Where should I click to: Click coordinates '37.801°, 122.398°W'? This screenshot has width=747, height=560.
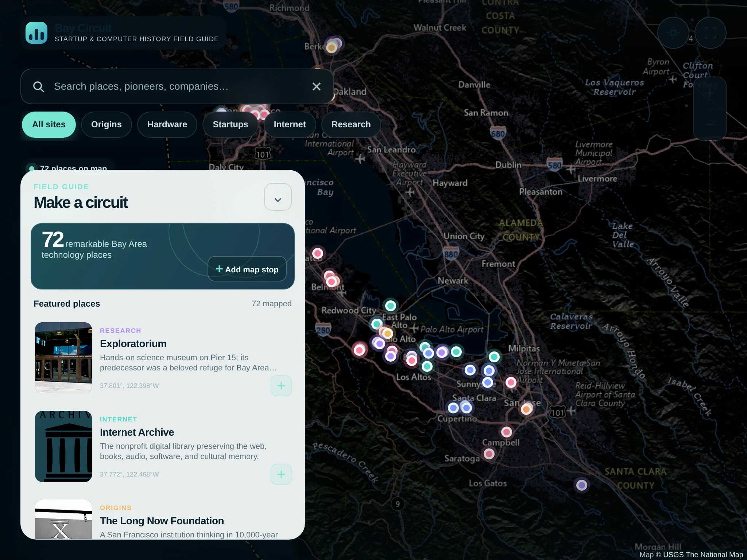[129, 386]
